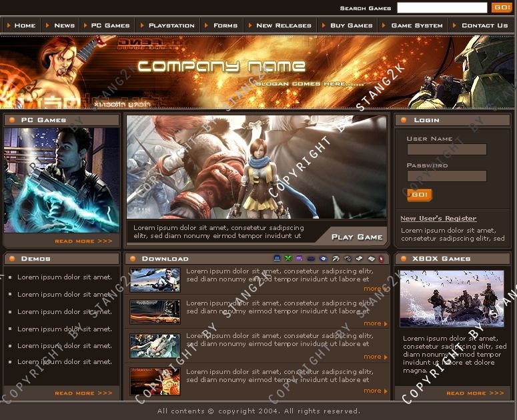Click the PC Games character artwork image
Screen dimensions: 517x420
(x=61, y=180)
